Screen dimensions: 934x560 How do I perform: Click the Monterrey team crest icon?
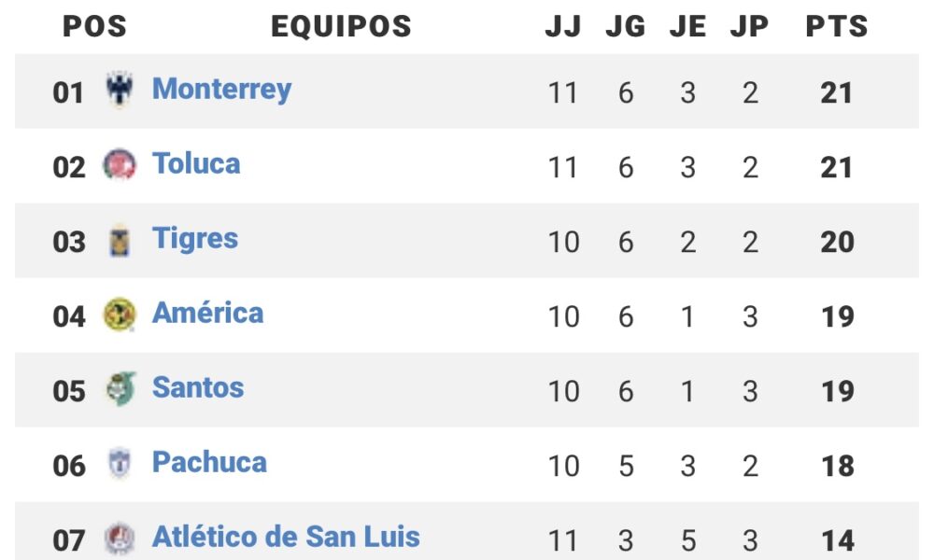120,90
